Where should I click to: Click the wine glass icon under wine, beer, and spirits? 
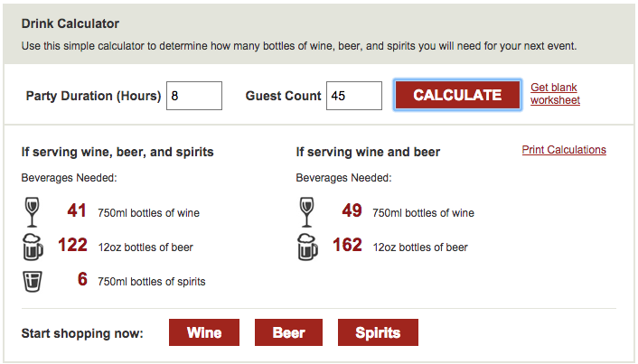click(x=33, y=212)
